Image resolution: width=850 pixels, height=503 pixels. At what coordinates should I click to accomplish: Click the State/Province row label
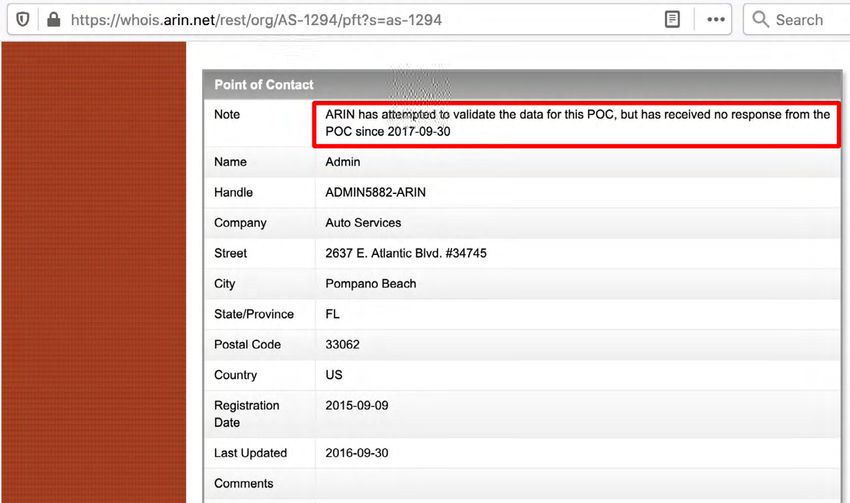pos(254,314)
